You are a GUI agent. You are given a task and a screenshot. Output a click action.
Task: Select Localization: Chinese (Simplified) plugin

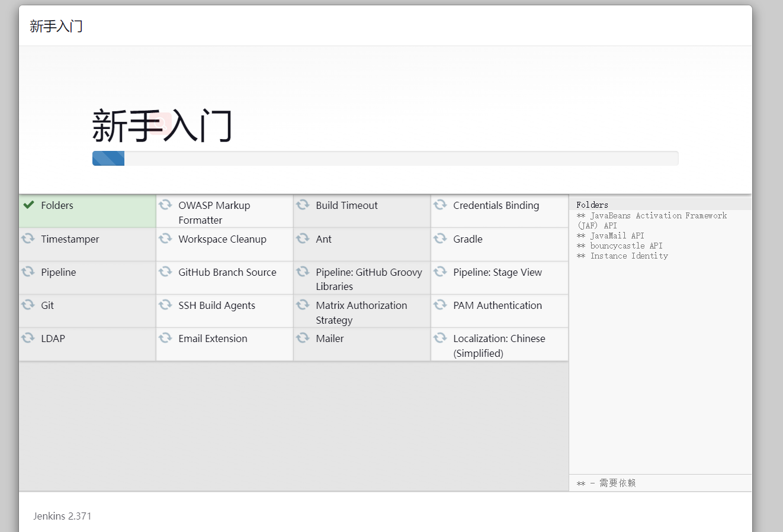[499, 346]
